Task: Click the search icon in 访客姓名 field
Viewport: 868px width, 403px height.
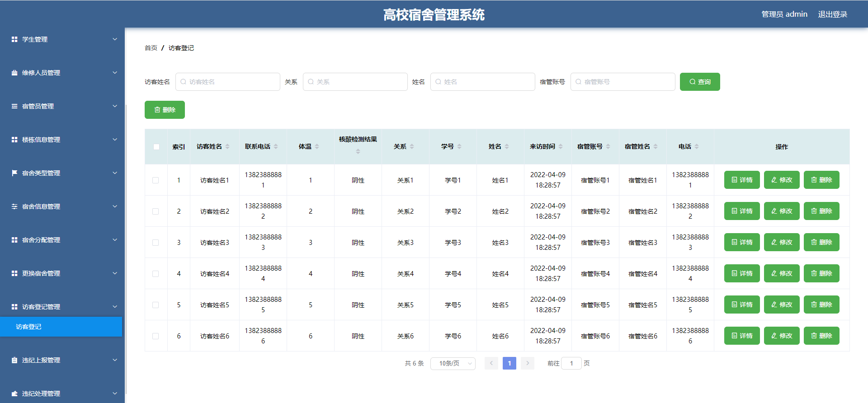Action: click(x=183, y=82)
